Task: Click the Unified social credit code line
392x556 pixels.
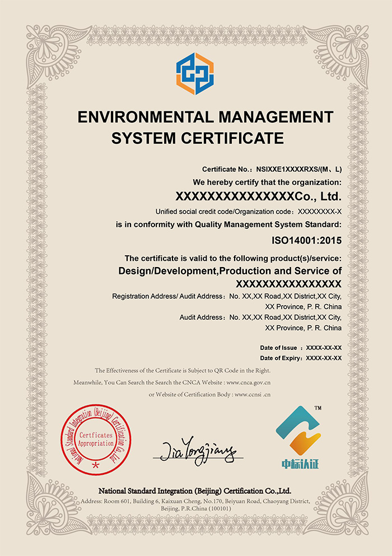Action: (248, 212)
